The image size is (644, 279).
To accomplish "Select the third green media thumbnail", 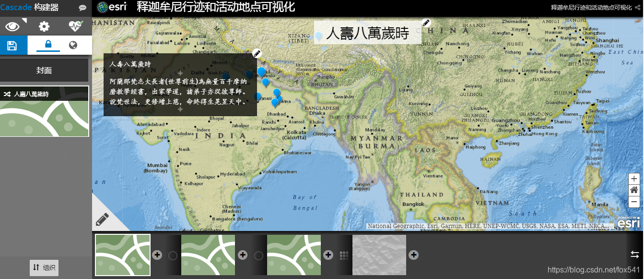I will pos(293,255).
